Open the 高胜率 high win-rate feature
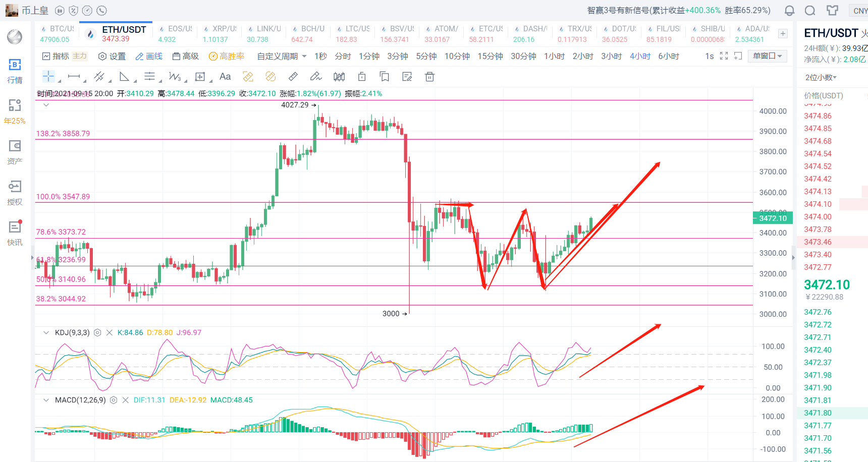Screen dimensions: 868x462 coord(227,56)
